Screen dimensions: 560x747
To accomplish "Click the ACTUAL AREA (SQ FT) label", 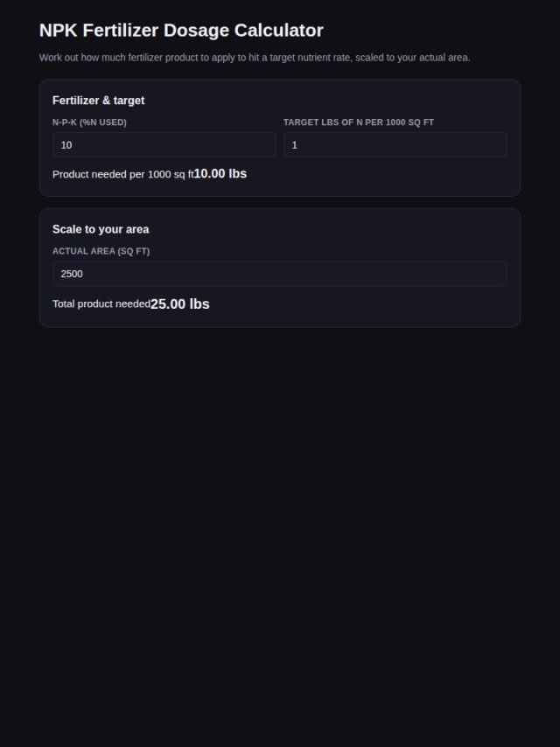I will [x=101, y=251].
